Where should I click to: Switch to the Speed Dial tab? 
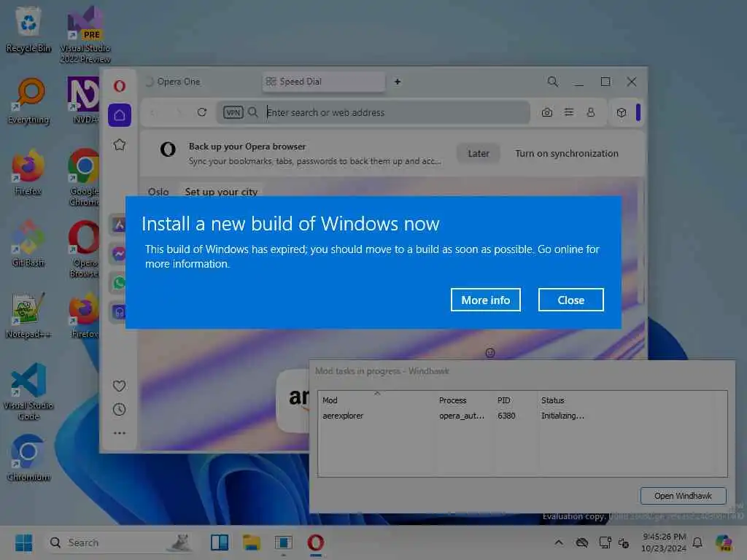(323, 82)
